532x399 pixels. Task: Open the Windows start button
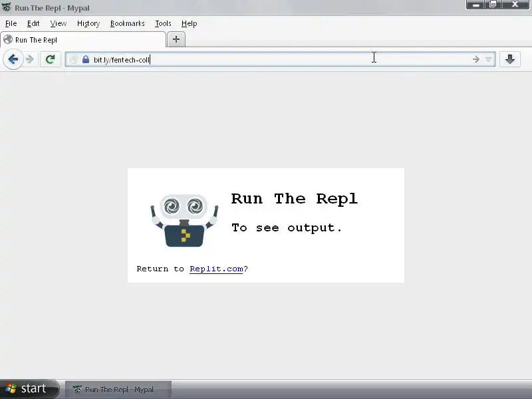point(29,388)
